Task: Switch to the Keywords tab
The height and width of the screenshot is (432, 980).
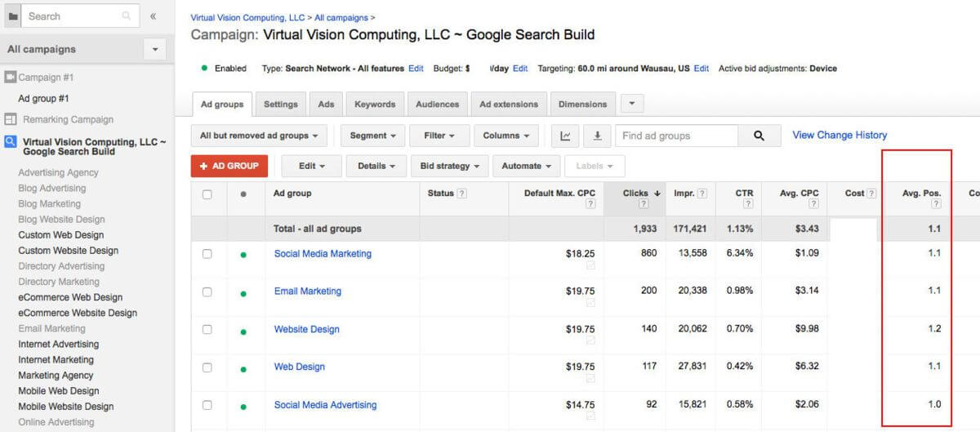Action: click(375, 105)
